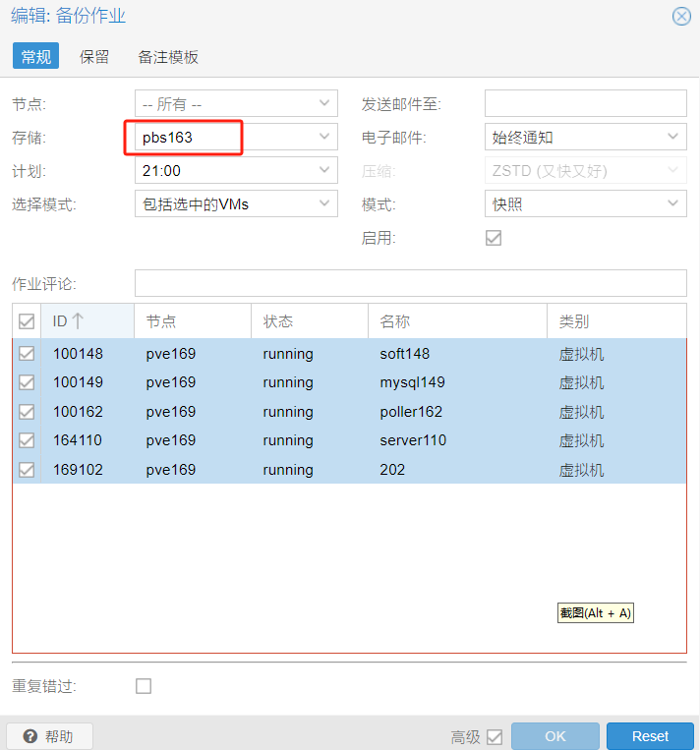Image resolution: width=700 pixels, height=750 pixels.
Task: Click the 作业评论 text field
Action: click(x=411, y=283)
